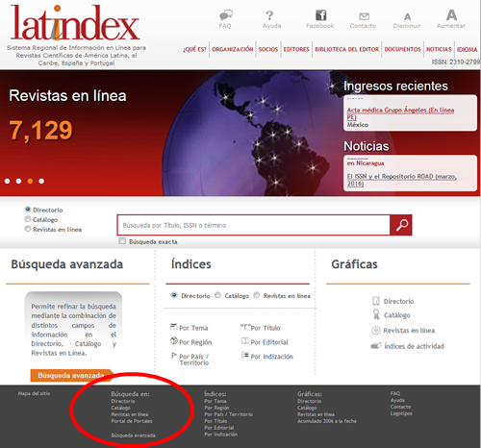This screenshot has width=481, height=448.
Task: Open Acta médica Grupo Ángeles link
Action: click(x=400, y=113)
